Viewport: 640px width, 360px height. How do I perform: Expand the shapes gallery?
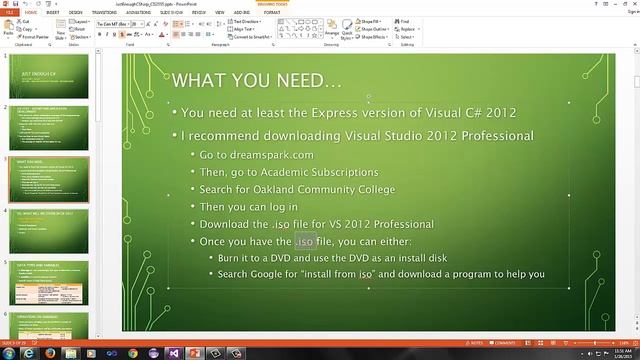point(321,36)
